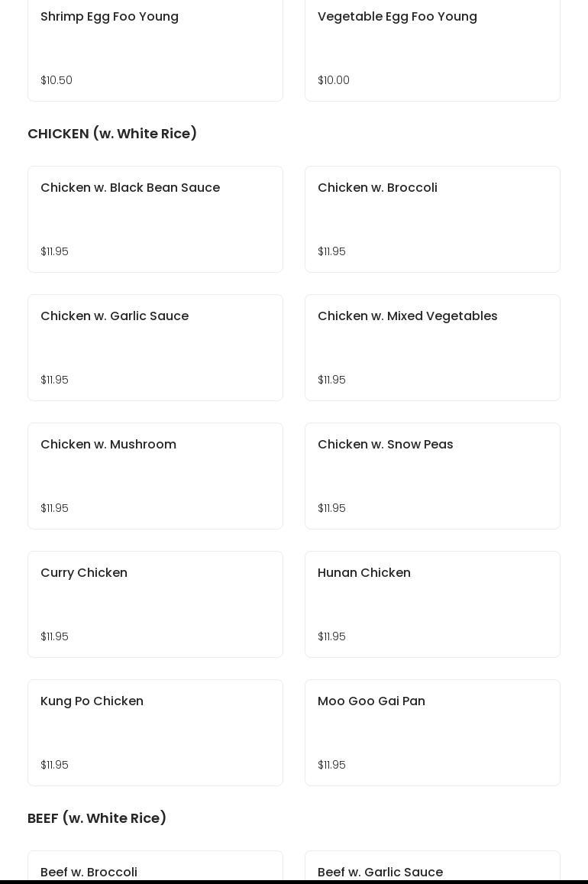Click the $10.50 Shrimp Egg Foo Young price
This screenshot has height=884, width=588.
click(57, 80)
